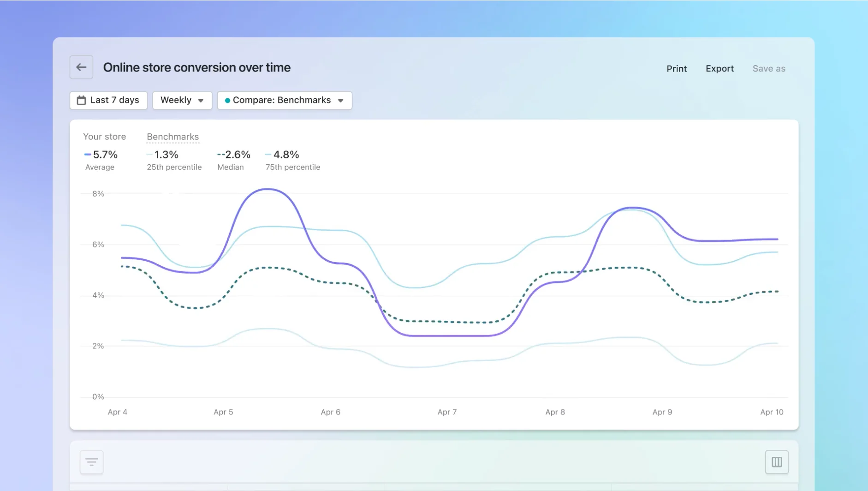Expand the Compare: Benchmarks dropdown
The image size is (868, 491).
284,100
